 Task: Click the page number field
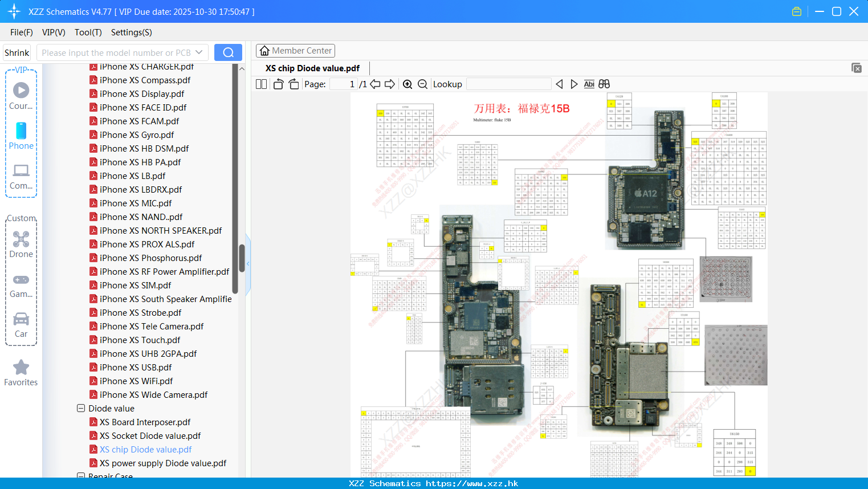(x=344, y=84)
